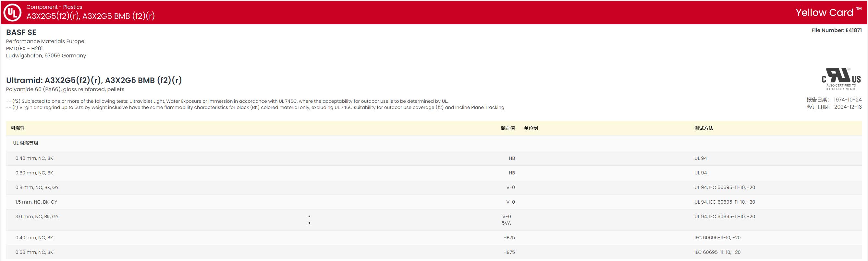Screen dimensions: 868x261
Task: Click the PMD/EX - H201 address line
Action: point(24,48)
